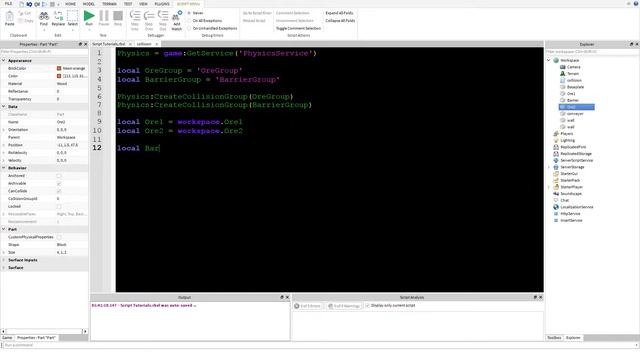Viewport: 640px width, 360px height.
Task: Select the Terrain item in Explorer
Action: tap(573, 73)
